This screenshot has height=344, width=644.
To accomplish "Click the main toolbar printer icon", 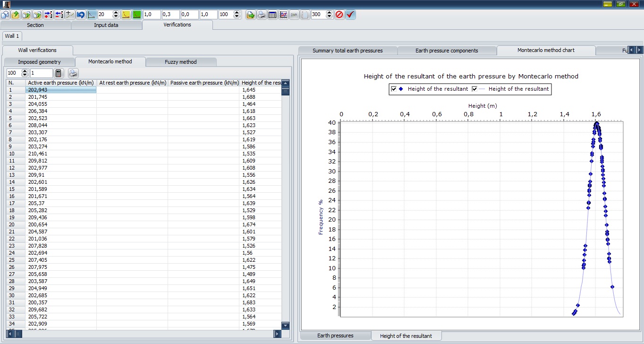I will 261,15.
